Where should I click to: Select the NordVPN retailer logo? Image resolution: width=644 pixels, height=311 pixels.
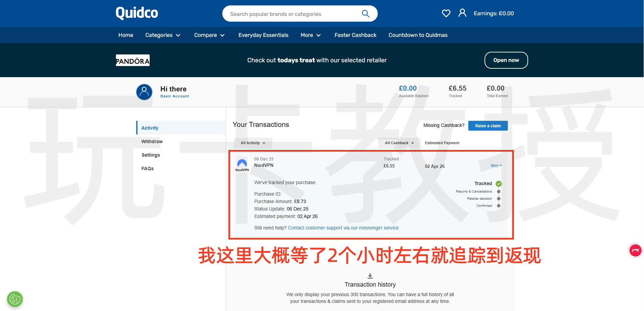(x=242, y=164)
